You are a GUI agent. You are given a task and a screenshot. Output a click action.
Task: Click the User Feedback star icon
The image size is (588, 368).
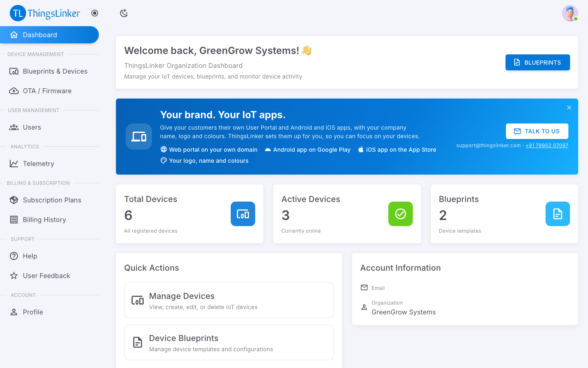point(14,276)
